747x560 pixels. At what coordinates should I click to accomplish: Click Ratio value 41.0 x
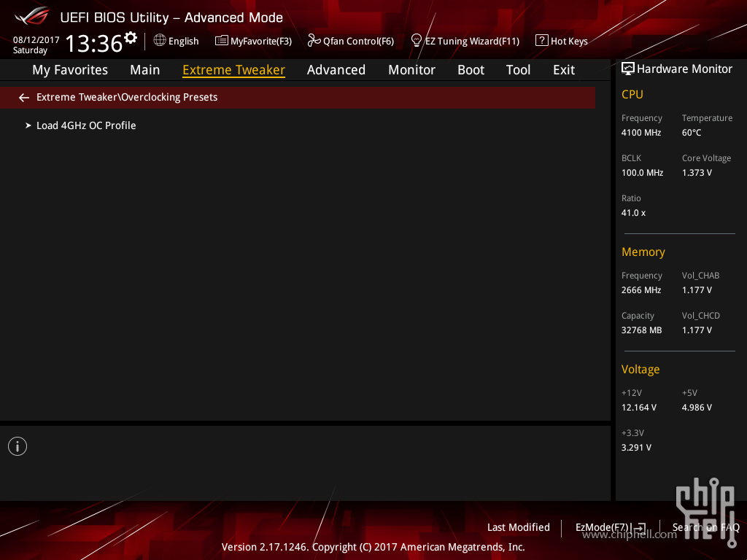point(634,213)
